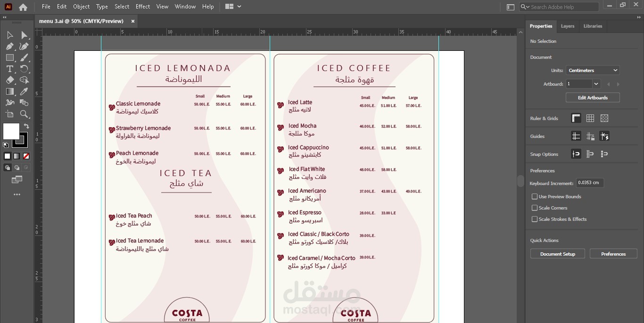Screen dimensions: 644x323
Task: Select the Gradient tool
Action: [x=9, y=91]
